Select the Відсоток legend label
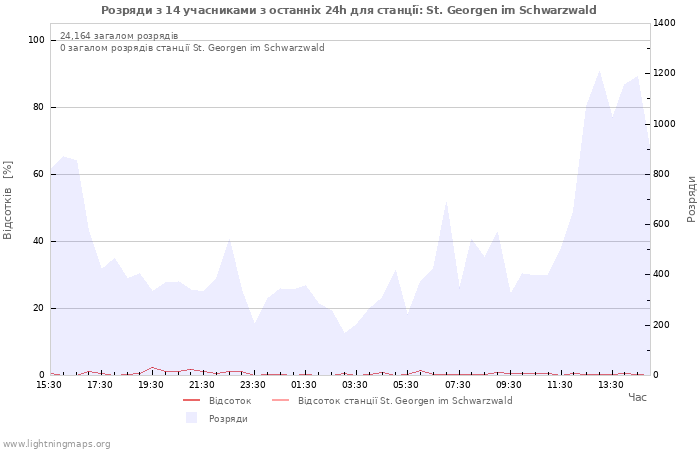The height and width of the screenshot is (450, 700). click(230, 401)
